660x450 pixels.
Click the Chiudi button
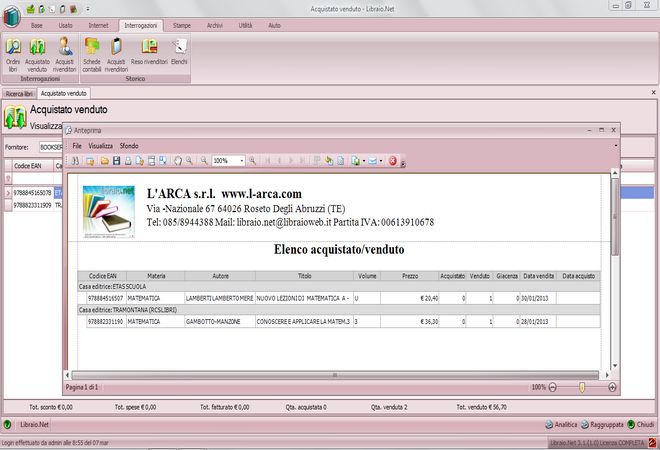click(x=641, y=425)
